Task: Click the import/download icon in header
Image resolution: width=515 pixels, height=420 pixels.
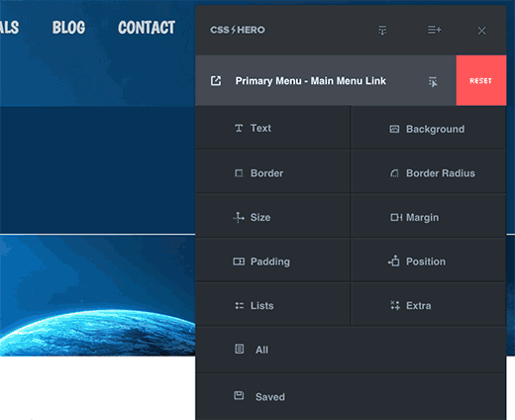Action: [x=382, y=30]
